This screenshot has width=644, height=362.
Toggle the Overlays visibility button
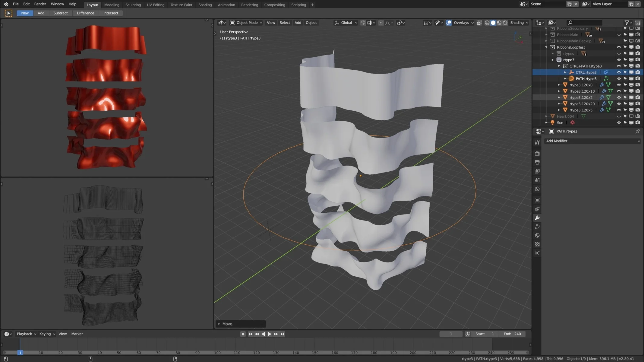pyautogui.click(x=449, y=23)
